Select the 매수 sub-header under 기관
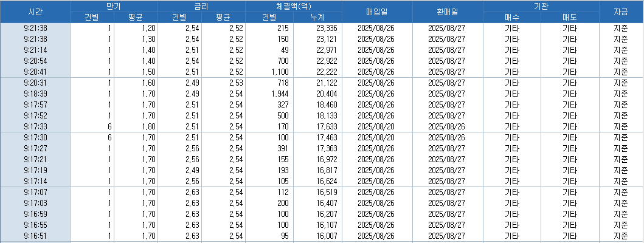 (x=511, y=18)
